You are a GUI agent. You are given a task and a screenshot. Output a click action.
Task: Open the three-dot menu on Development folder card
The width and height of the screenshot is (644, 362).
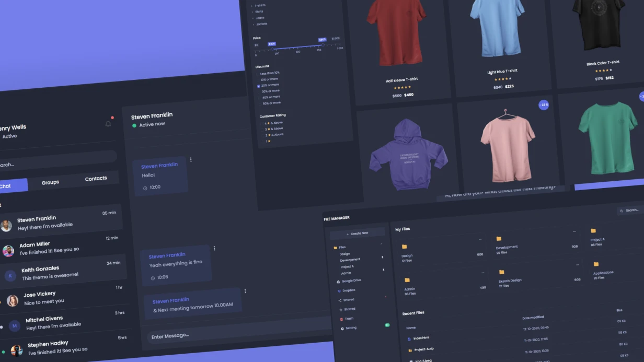click(x=574, y=231)
